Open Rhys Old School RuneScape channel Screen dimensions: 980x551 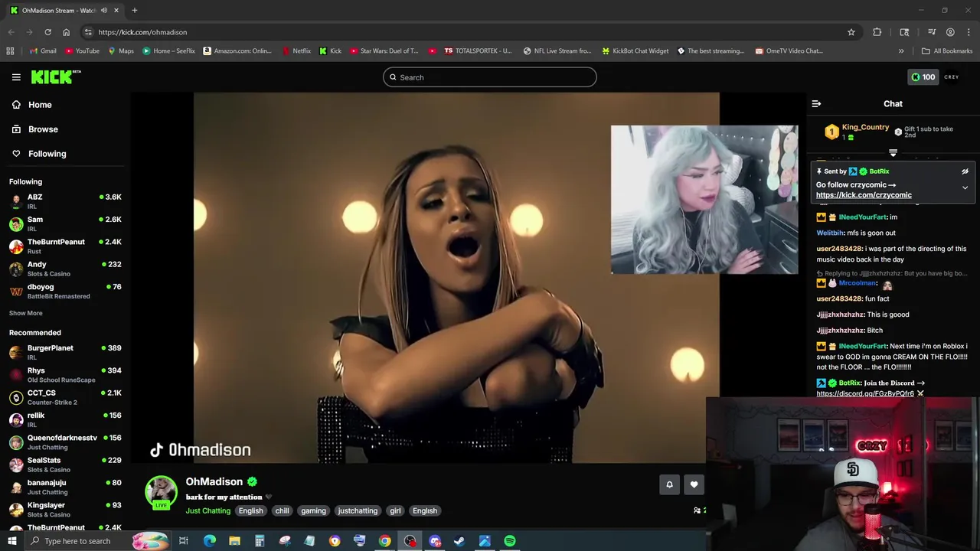64,374
